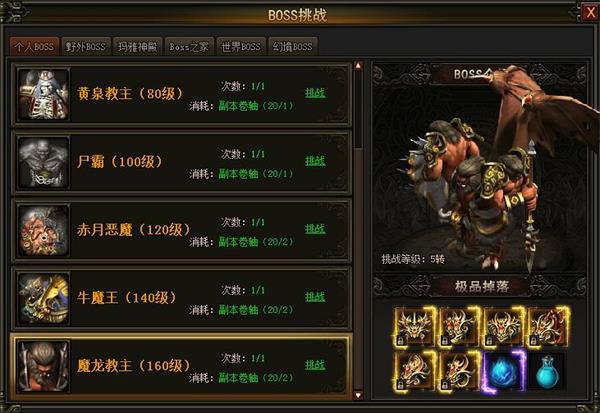Switch to the 世界BOSS tab
Image resolution: width=600 pixels, height=413 pixels.
pyautogui.click(x=241, y=47)
